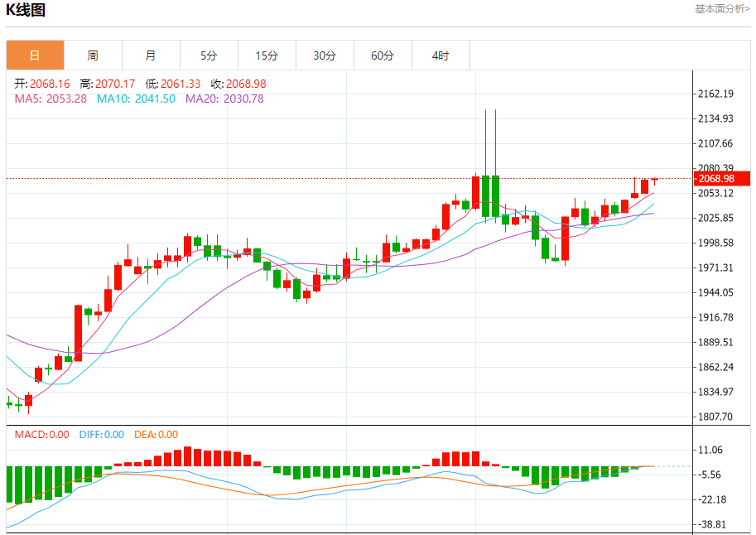Click the DIFF:0.00 indicator label
Screen dimensions: 756x535
coord(101,435)
